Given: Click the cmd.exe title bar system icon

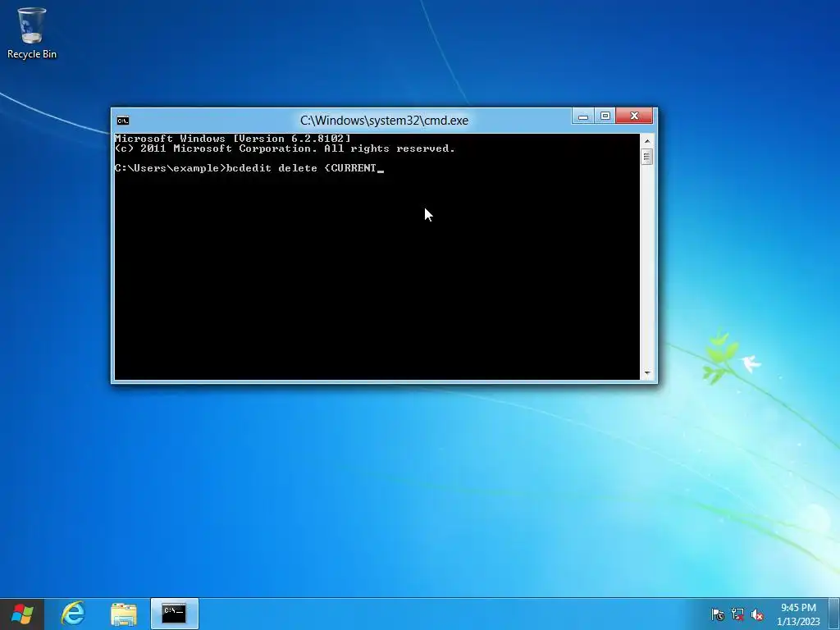Looking at the screenshot, I should 123,121.
